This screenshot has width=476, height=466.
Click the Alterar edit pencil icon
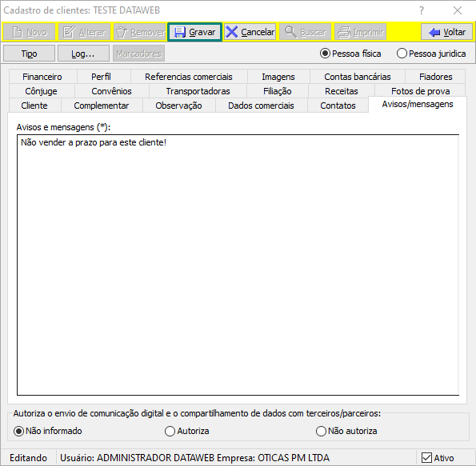click(69, 32)
